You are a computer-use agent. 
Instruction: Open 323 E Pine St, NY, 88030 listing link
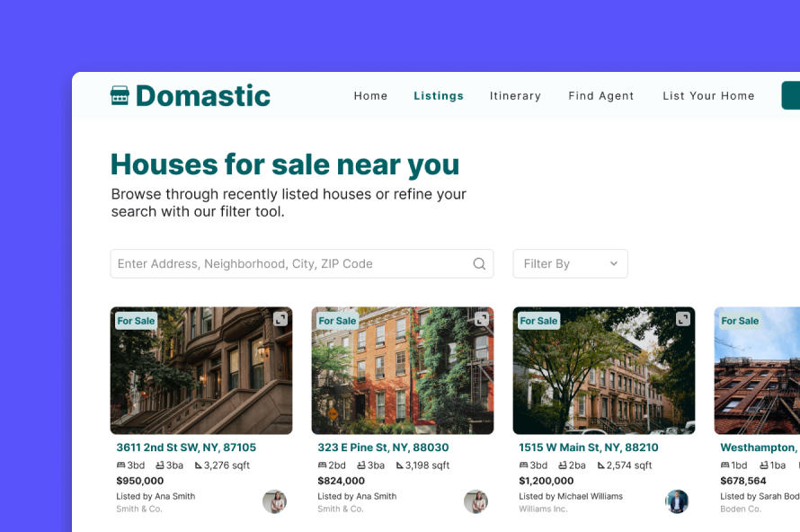tap(383, 448)
